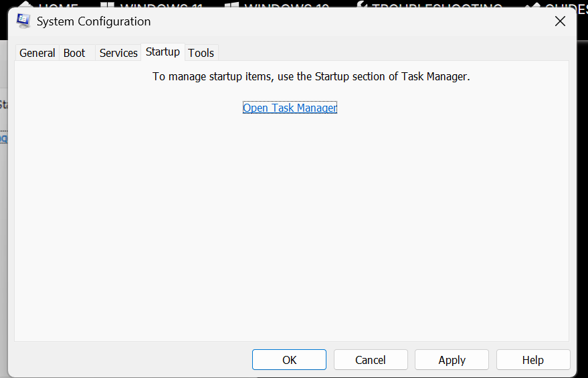Click the System Configuration title bar text
Screen dimensions: 588x378
(x=94, y=21)
